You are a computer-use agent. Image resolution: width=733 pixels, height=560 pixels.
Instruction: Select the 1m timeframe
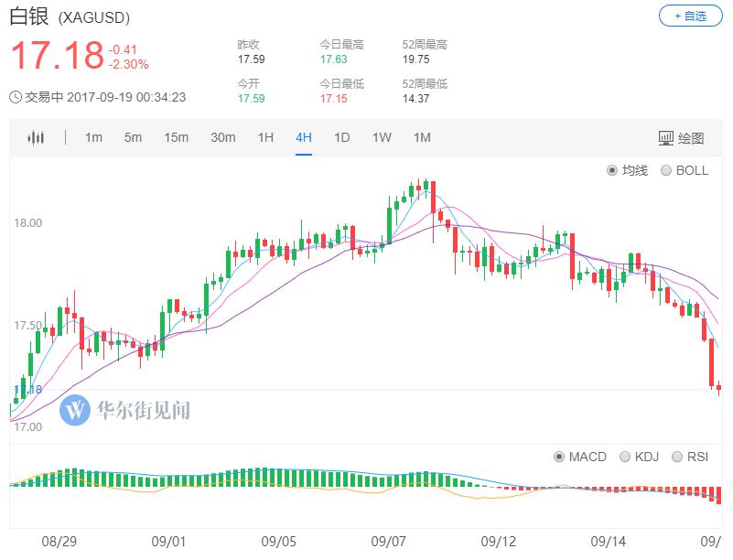tap(93, 137)
